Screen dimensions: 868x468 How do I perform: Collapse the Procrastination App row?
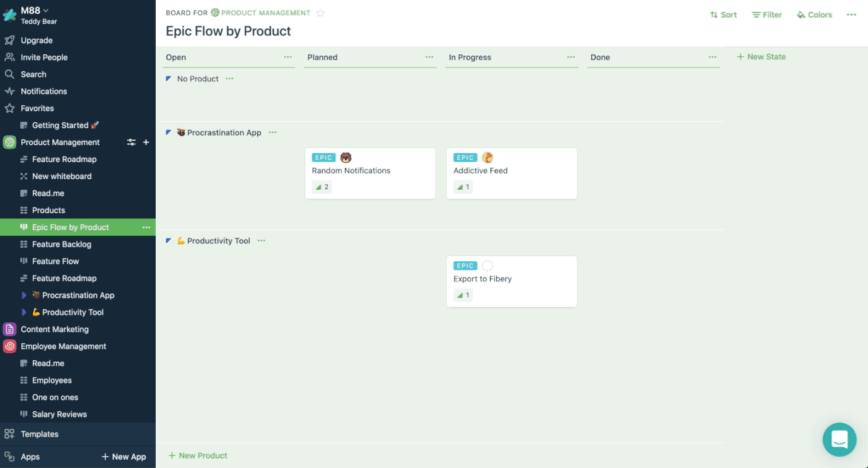pyautogui.click(x=168, y=132)
